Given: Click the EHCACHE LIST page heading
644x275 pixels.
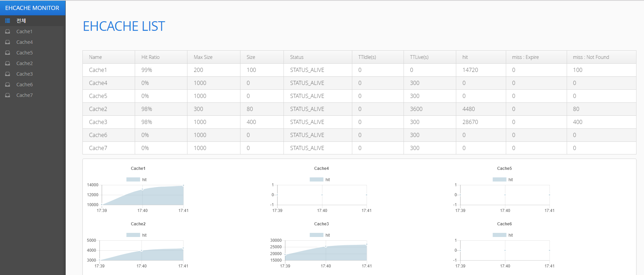Looking at the screenshot, I should point(124,26).
